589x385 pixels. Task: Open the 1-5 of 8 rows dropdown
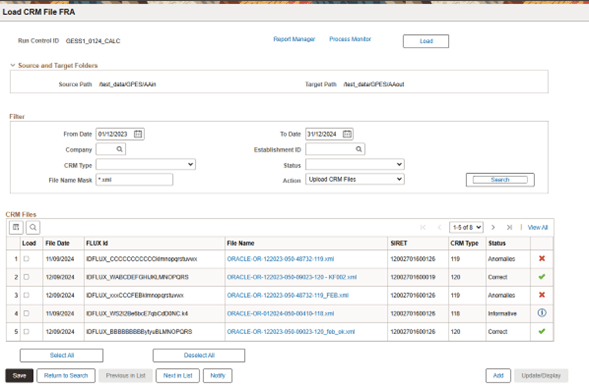(x=466, y=227)
